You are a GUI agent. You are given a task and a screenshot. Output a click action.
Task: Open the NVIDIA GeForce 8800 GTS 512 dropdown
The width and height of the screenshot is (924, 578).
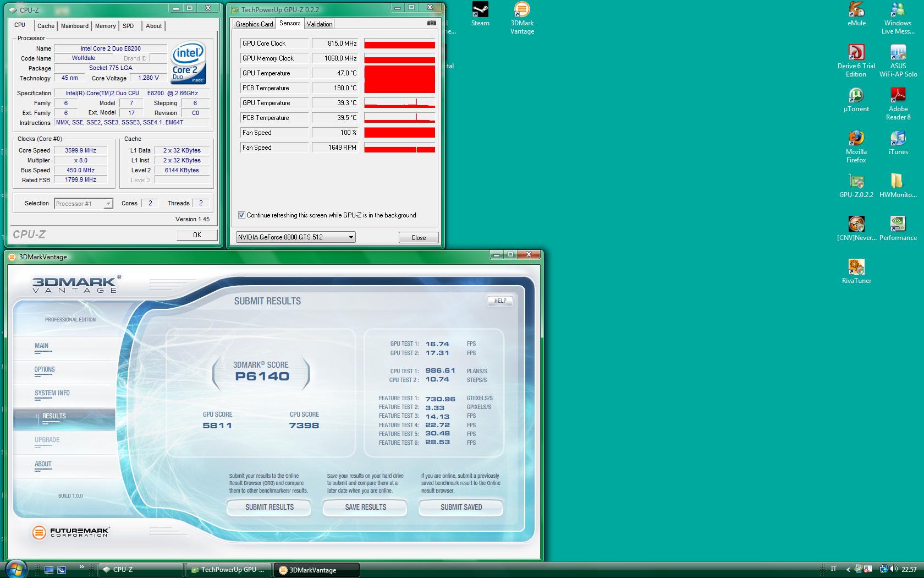pyautogui.click(x=296, y=237)
